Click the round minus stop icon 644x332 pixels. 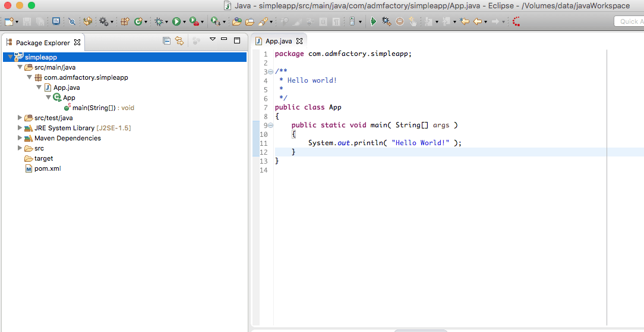tap(400, 21)
